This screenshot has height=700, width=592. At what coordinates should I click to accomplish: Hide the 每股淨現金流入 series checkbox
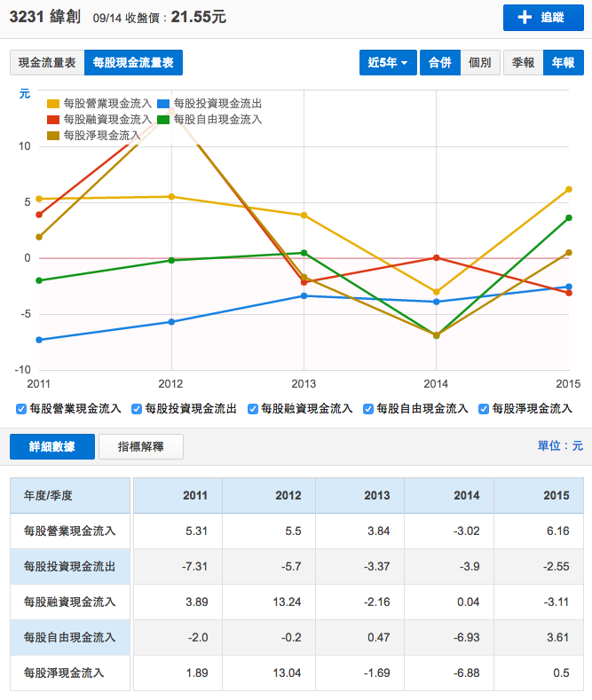click(x=484, y=409)
